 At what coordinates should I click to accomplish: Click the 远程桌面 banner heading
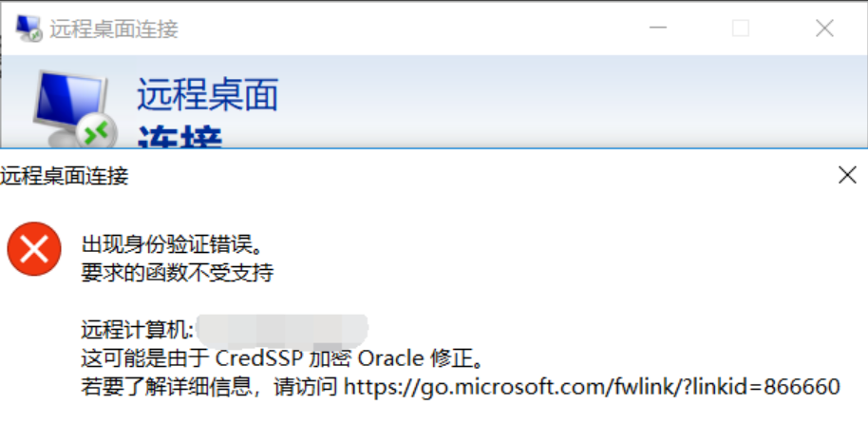click(x=208, y=93)
